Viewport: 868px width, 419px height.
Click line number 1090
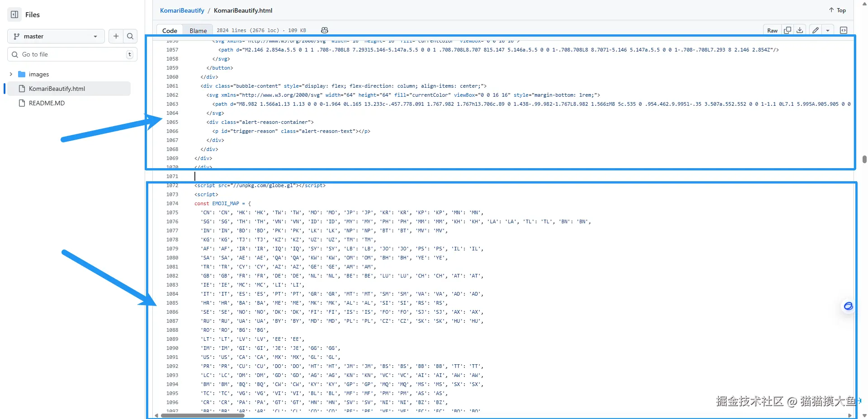point(172,348)
